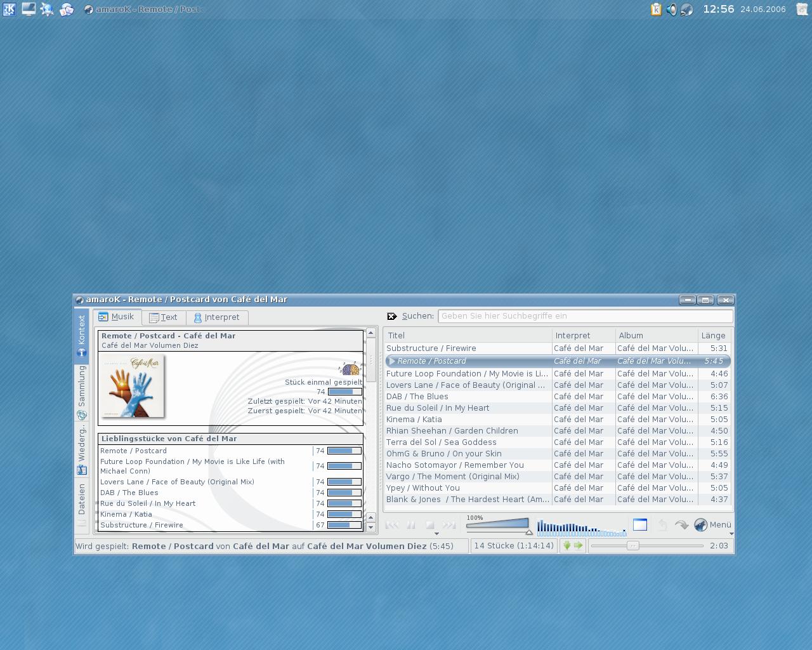812x650 pixels.
Task: Click the redo playlist arrow
Action: tap(681, 525)
